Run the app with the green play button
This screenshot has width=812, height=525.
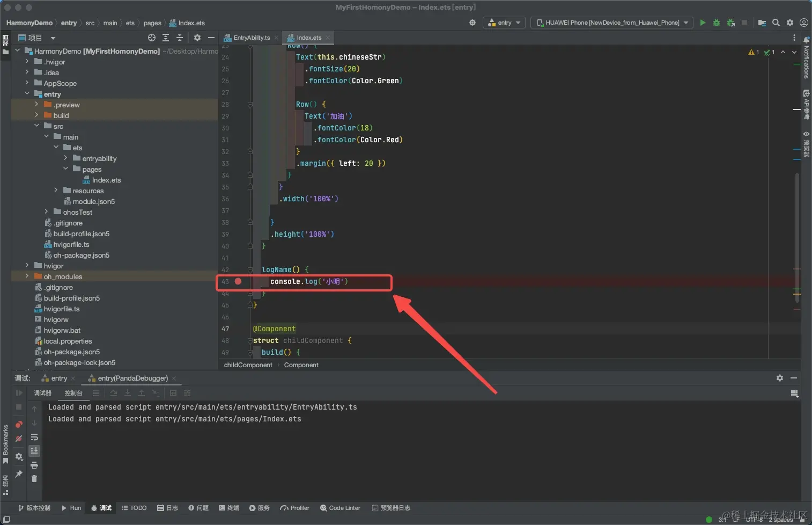tap(703, 23)
